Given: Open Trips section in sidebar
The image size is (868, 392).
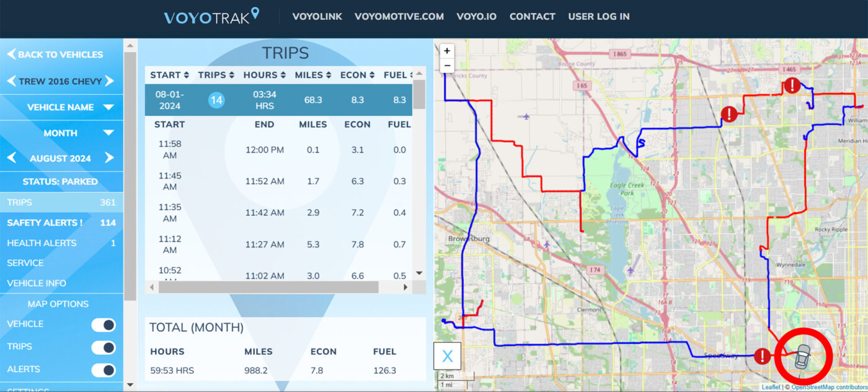Looking at the screenshot, I should pyautogui.click(x=61, y=202).
